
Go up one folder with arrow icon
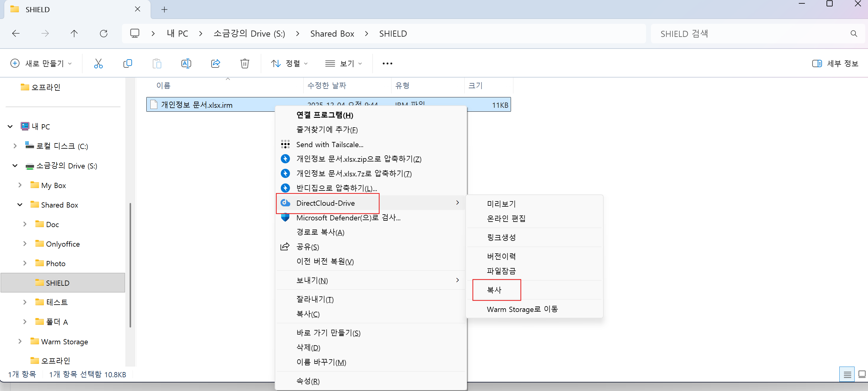pos(74,33)
